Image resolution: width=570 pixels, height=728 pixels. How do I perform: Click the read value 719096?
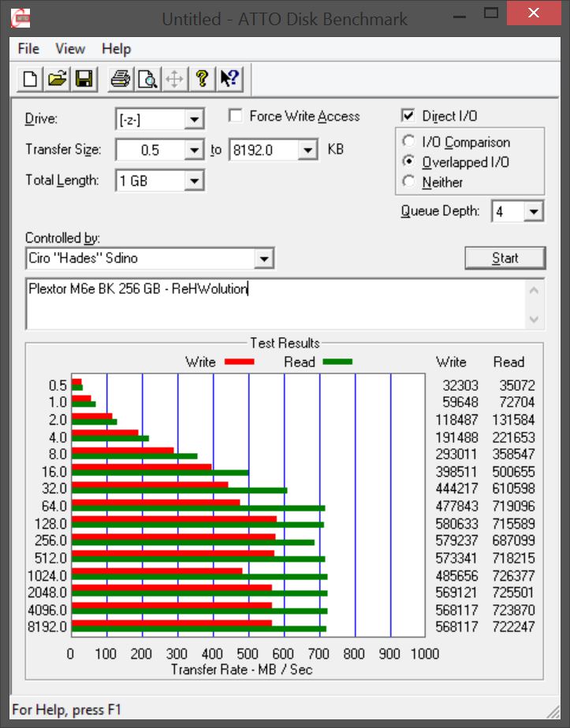[513, 506]
